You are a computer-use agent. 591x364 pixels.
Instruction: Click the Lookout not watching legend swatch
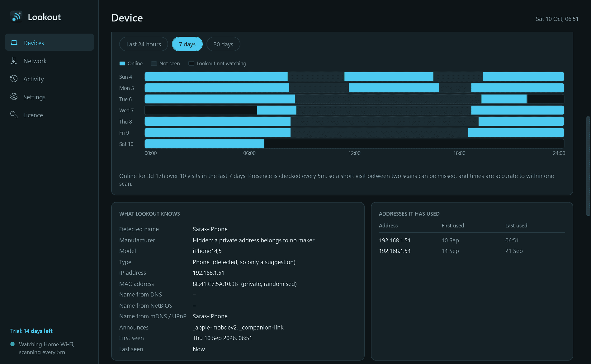click(x=191, y=63)
